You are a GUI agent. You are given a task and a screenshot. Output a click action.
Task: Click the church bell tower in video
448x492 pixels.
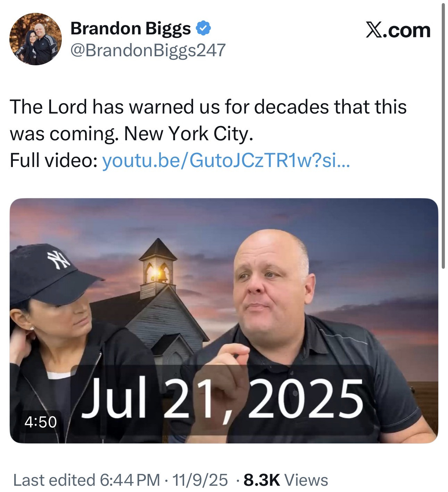tap(159, 267)
